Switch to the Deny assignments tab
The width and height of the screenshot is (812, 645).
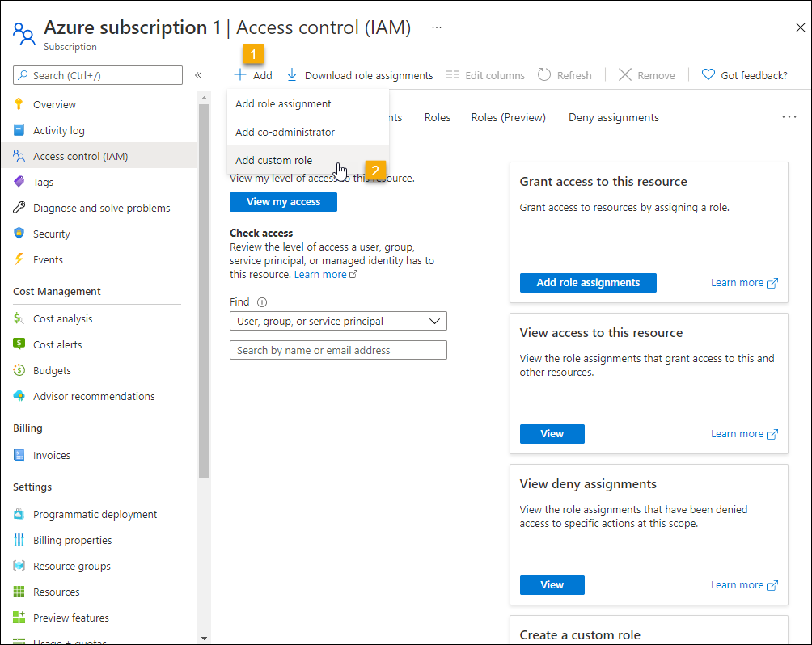(x=613, y=117)
